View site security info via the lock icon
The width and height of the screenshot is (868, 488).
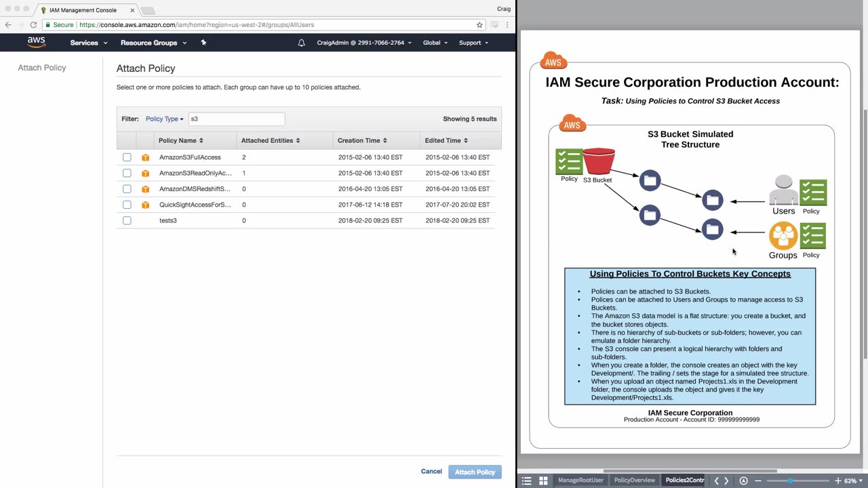[x=48, y=25]
